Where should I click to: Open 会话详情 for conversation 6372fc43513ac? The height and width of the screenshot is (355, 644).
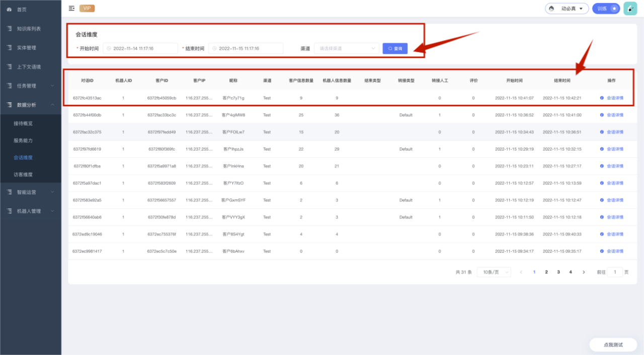coord(614,98)
